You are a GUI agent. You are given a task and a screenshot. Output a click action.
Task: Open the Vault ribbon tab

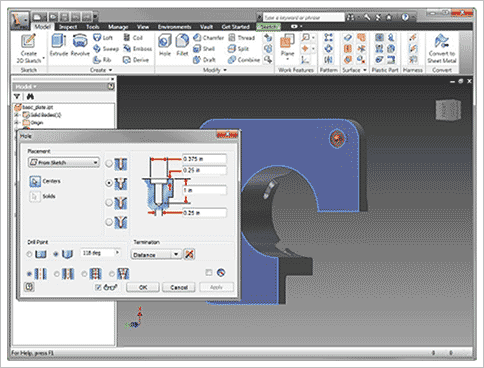(x=206, y=27)
